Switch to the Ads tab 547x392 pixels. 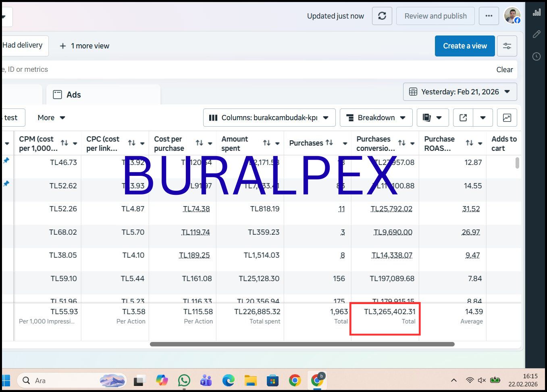pos(73,95)
